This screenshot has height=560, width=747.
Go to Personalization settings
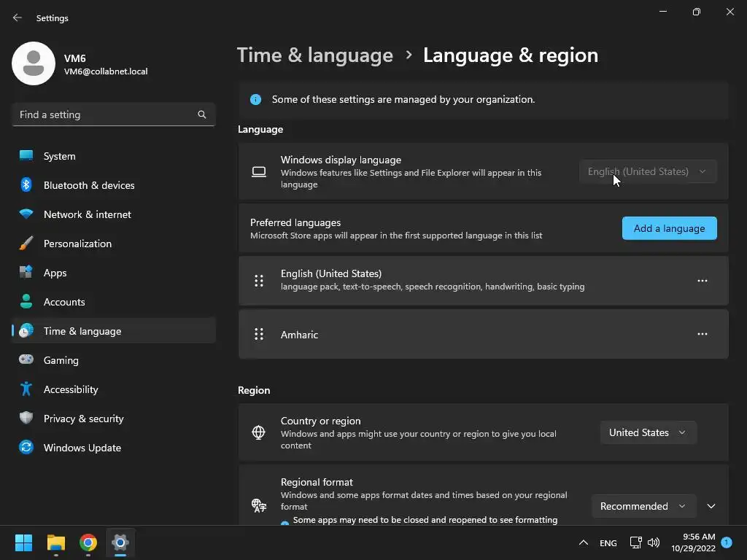pyautogui.click(x=113, y=244)
